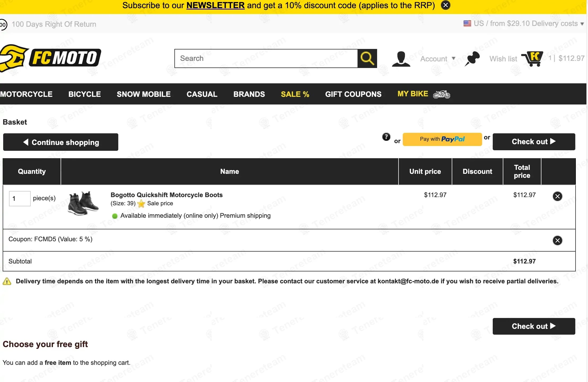Click the green availability dot
Image resolution: width=588 pixels, height=382 pixels.
tap(115, 216)
